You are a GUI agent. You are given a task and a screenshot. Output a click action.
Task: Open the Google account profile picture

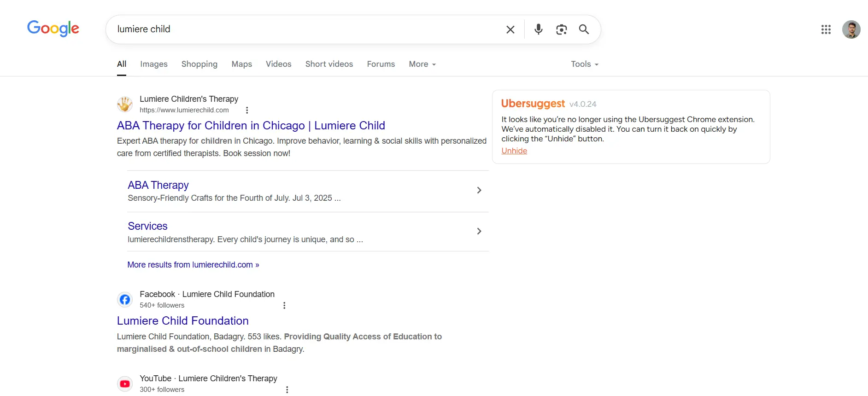click(x=851, y=29)
